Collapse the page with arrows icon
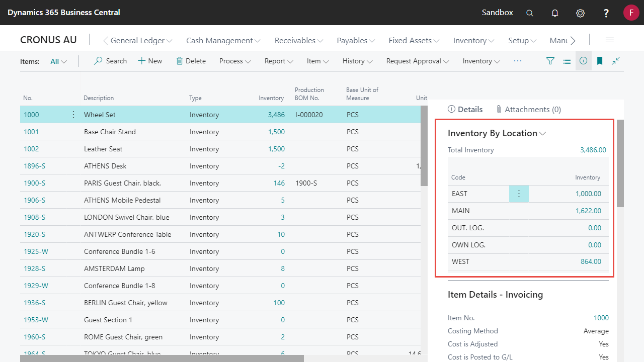The width and height of the screenshot is (644, 362). pos(616,61)
